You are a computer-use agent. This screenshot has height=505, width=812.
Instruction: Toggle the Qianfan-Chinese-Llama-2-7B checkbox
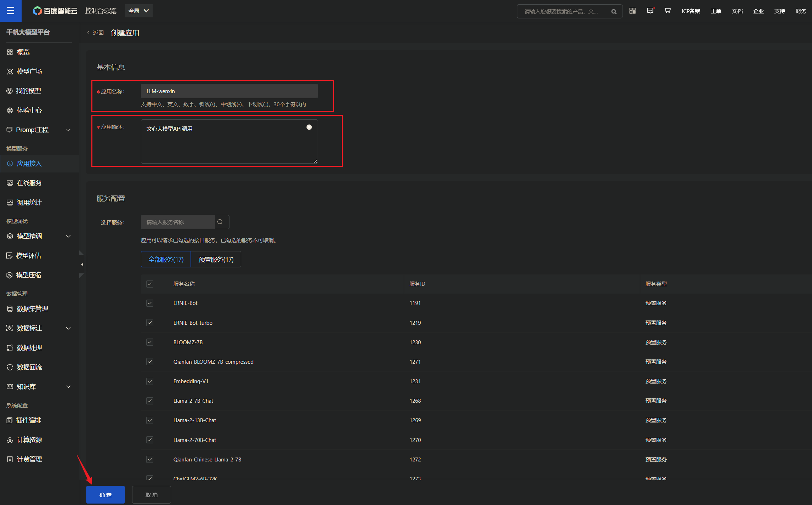(x=150, y=459)
